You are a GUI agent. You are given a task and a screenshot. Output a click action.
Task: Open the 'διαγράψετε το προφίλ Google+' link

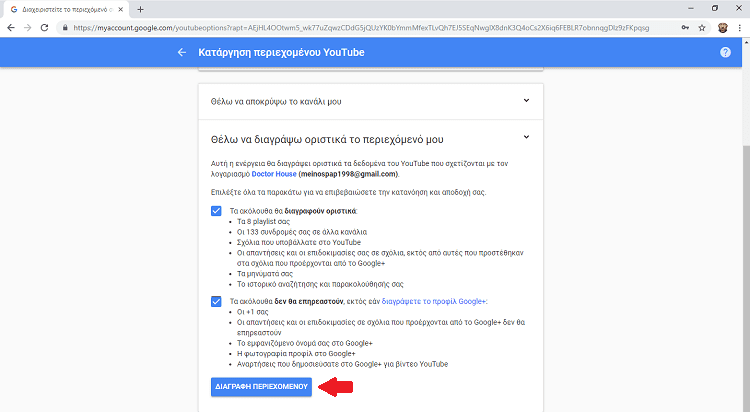432,301
